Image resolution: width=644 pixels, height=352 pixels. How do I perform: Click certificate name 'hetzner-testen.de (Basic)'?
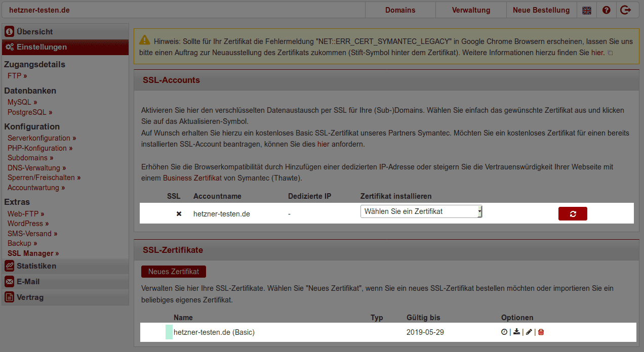click(x=214, y=332)
